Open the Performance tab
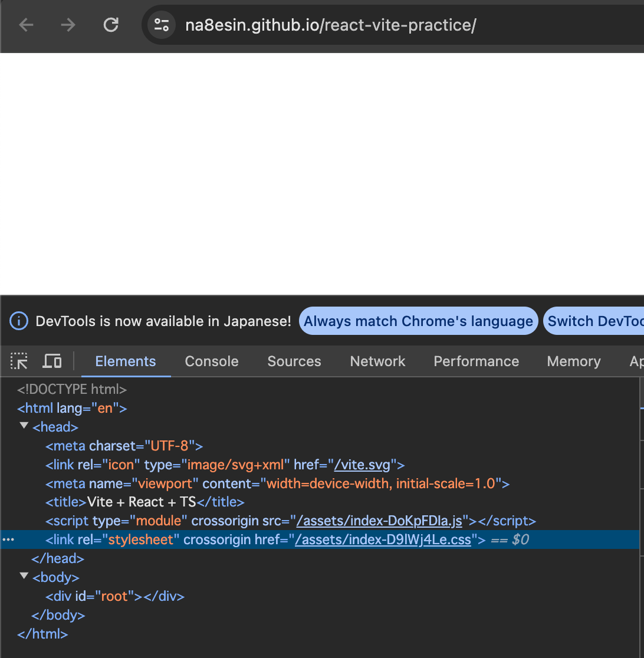Image resolution: width=644 pixels, height=658 pixels. pos(476,361)
